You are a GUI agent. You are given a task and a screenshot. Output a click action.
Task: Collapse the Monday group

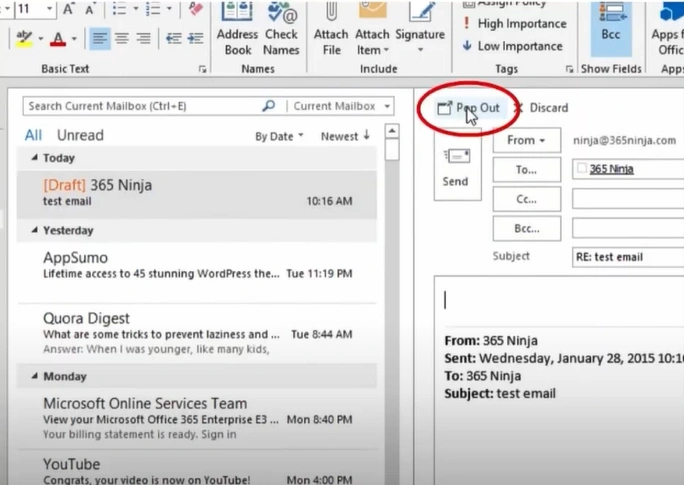pyautogui.click(x=35, y=376)
